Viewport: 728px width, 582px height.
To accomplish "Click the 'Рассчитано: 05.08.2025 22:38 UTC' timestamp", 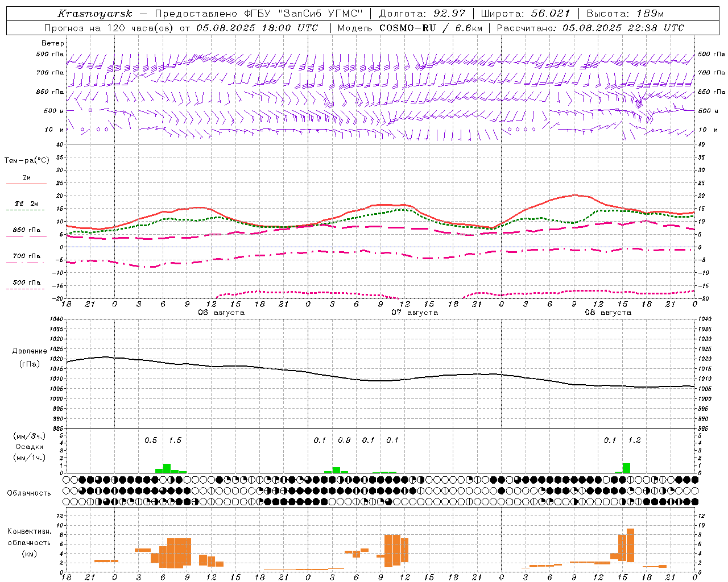I will coord(590,28).
